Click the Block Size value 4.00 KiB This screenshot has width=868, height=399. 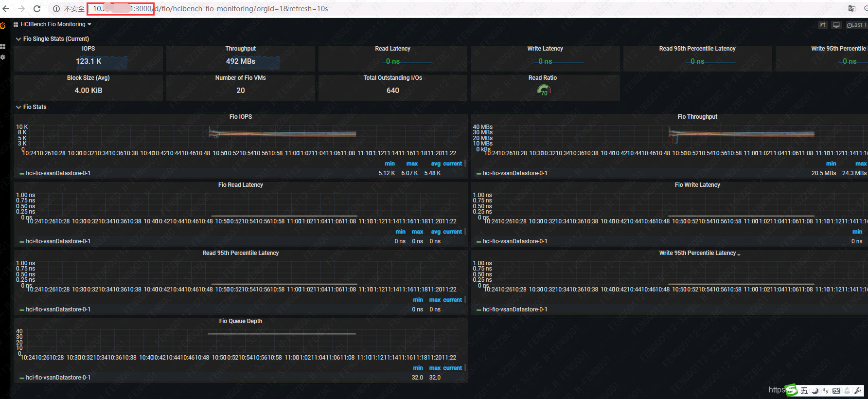tap(89, 91)
